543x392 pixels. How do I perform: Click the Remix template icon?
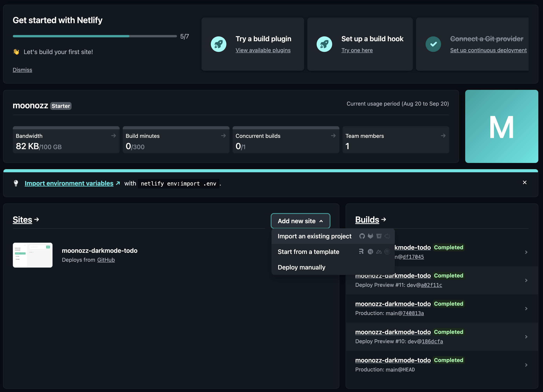pos(361,252)
